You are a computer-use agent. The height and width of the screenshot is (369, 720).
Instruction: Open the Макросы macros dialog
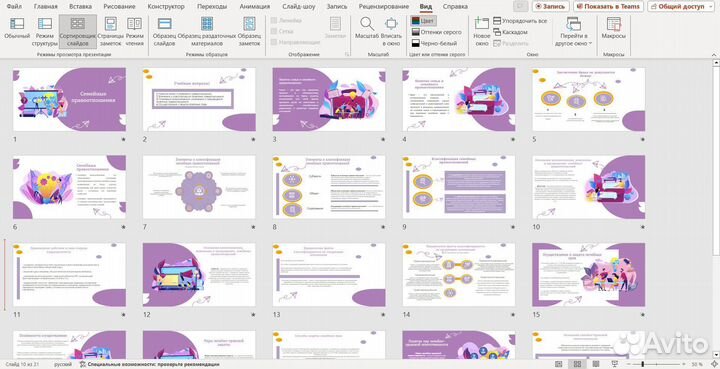click(x=613, y=28)
